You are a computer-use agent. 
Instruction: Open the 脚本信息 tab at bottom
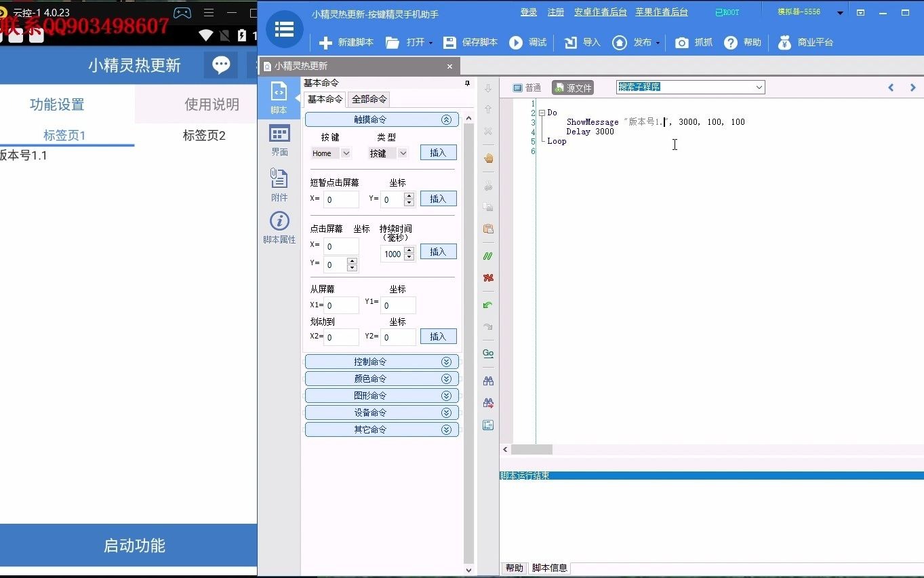click(549, 568)
